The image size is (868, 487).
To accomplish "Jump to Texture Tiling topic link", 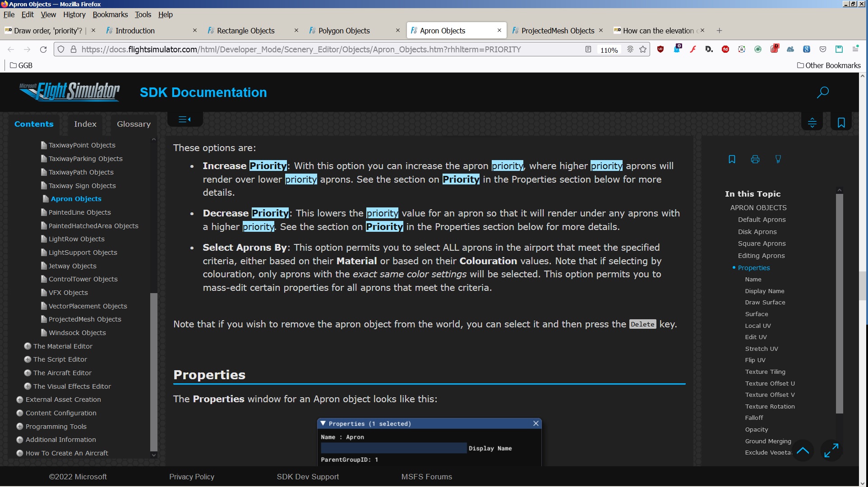I will [x=765, y=372].
